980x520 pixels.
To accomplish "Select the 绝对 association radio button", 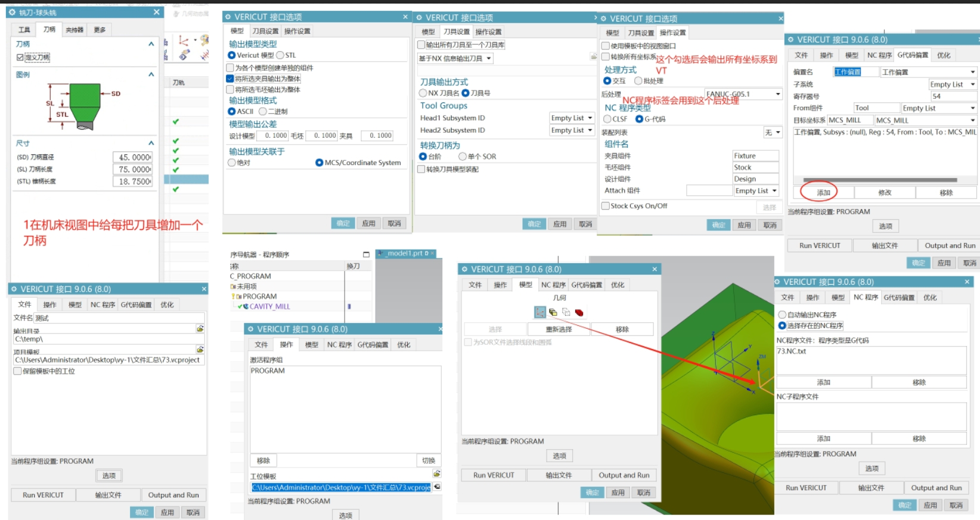I will point(232,163).
